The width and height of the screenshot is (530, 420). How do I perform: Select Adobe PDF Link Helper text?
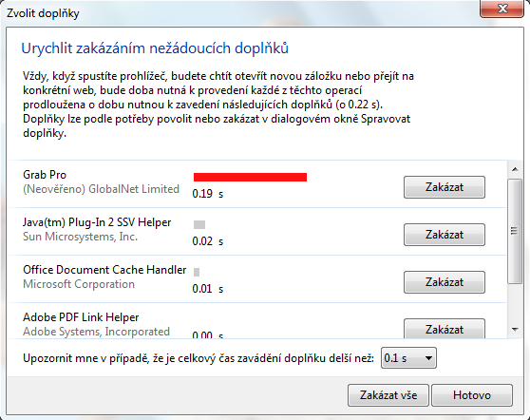(81, 317)
